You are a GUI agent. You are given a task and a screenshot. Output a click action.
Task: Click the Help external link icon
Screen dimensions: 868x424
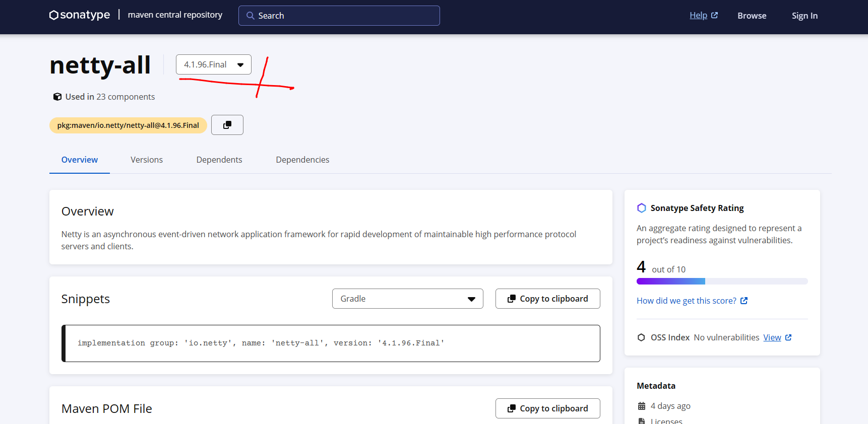pos(714,15)
